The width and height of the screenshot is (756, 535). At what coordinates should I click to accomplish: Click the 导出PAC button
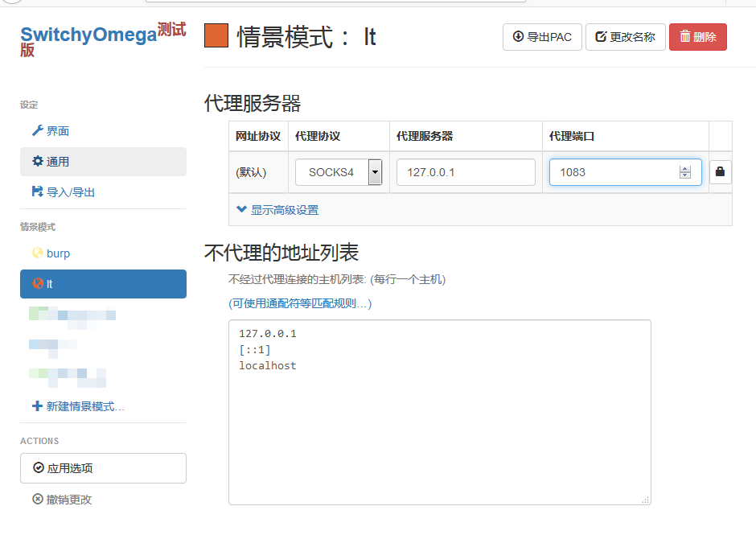click(x=542, y=37)
